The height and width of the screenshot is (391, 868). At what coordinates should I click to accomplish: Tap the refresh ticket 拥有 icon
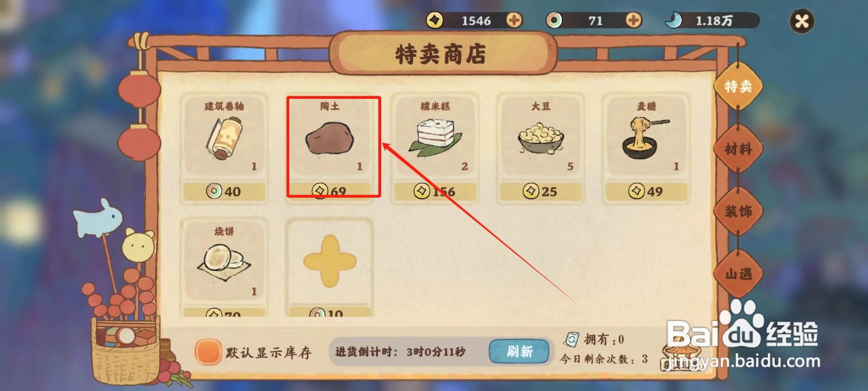[x=571, y=340]
